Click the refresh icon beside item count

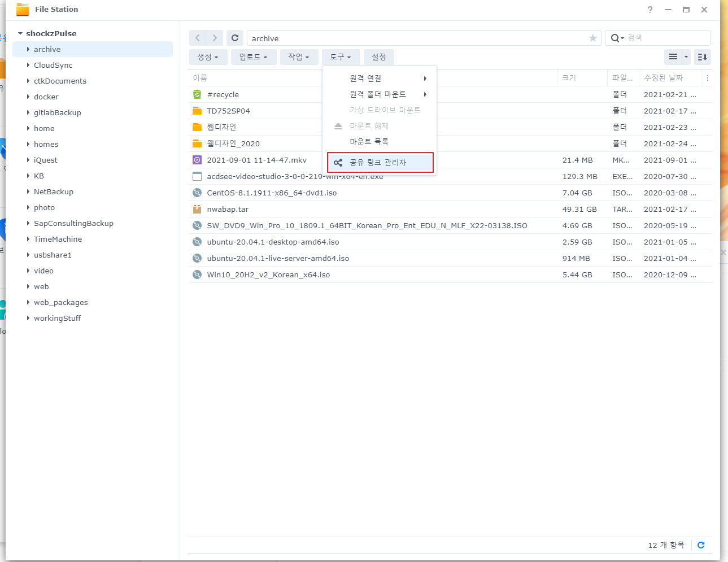[x=701, y=545]
